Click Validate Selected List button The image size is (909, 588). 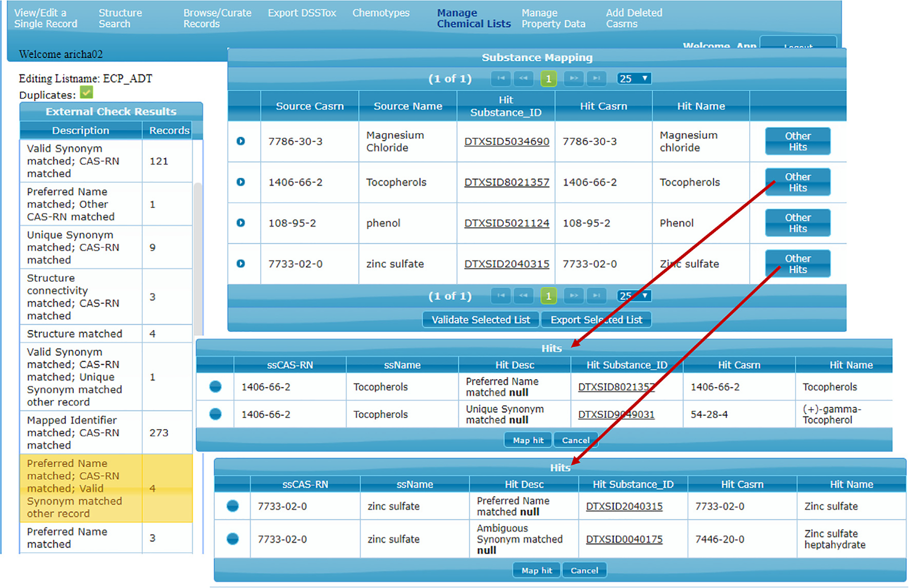[x=480, y=320]
